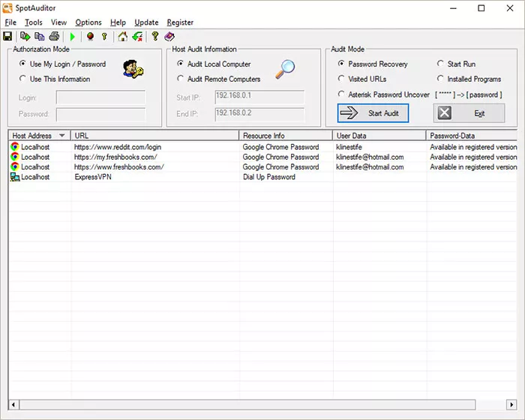The width and height of the screenshot is (525, 420).
Task: Click the scrollbar right arrow
Action: tap(511, 404)
